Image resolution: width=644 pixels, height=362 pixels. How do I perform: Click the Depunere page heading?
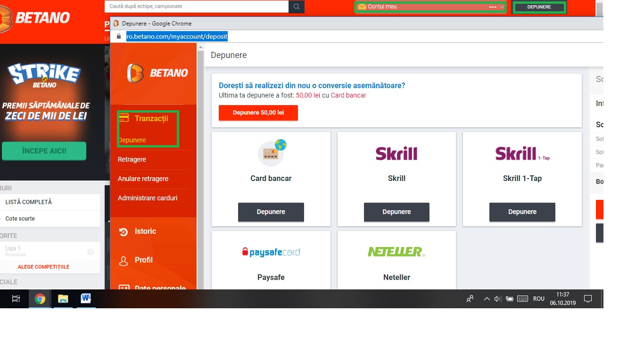point(229,55)
